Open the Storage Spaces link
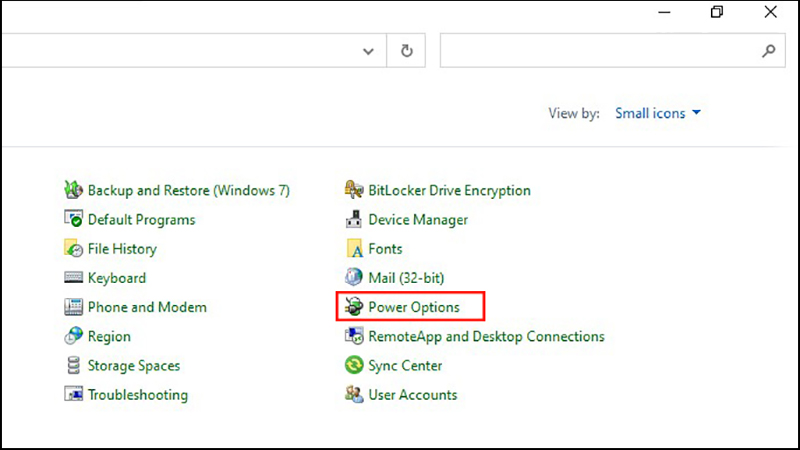The width and height of the screenshot is (800, 450). tap(134, 366)
